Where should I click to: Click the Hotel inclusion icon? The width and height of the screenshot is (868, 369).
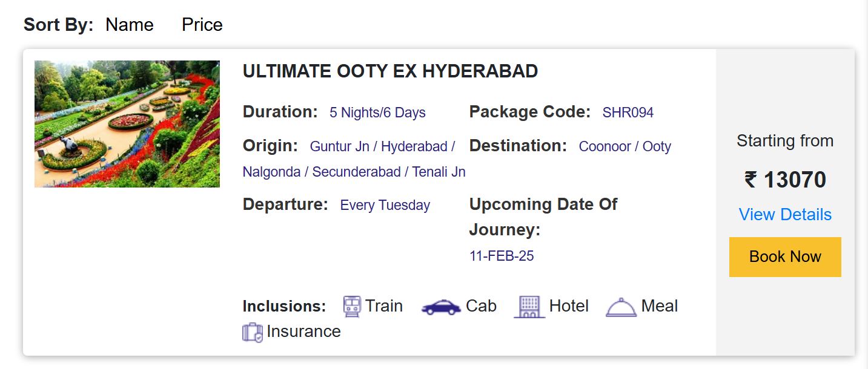[x=529, y=306]
